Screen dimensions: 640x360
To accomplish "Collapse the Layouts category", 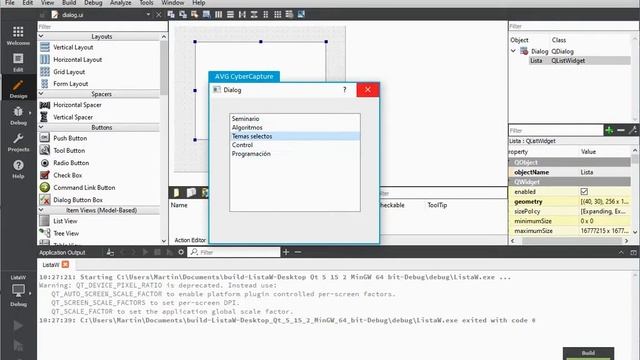I will click(41, 36).
